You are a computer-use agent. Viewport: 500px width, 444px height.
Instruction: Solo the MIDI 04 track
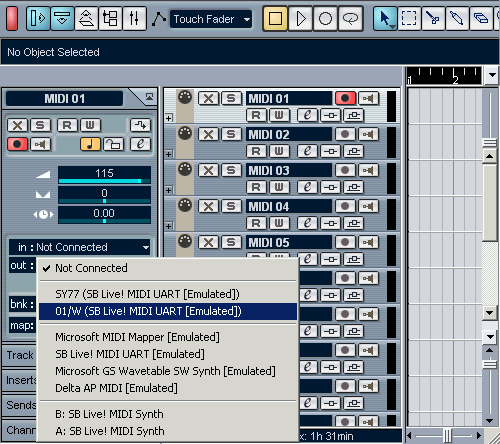point(231,206)
